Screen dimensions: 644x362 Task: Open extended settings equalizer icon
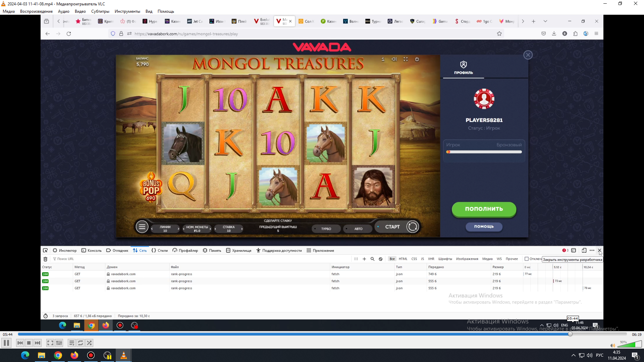coord(59,343)
